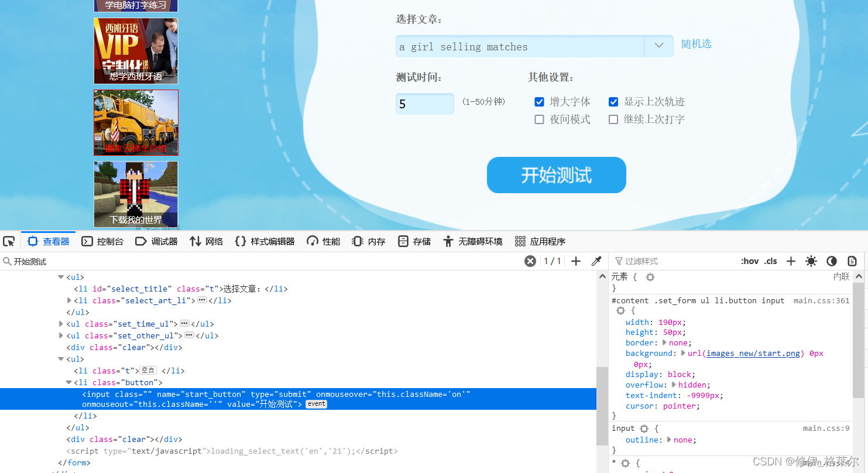Toggle the .cls class panel
This screenshot has height=473, width=868.
click(771, 261)
